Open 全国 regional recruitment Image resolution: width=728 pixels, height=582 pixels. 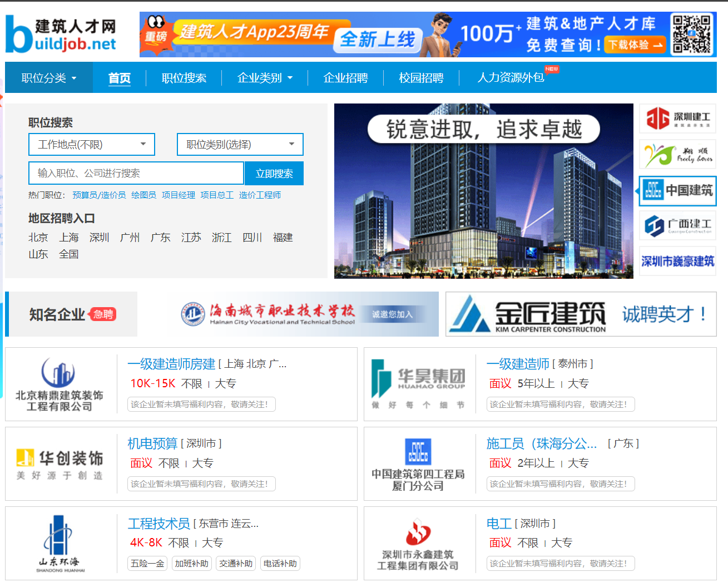tap(69, 254)
